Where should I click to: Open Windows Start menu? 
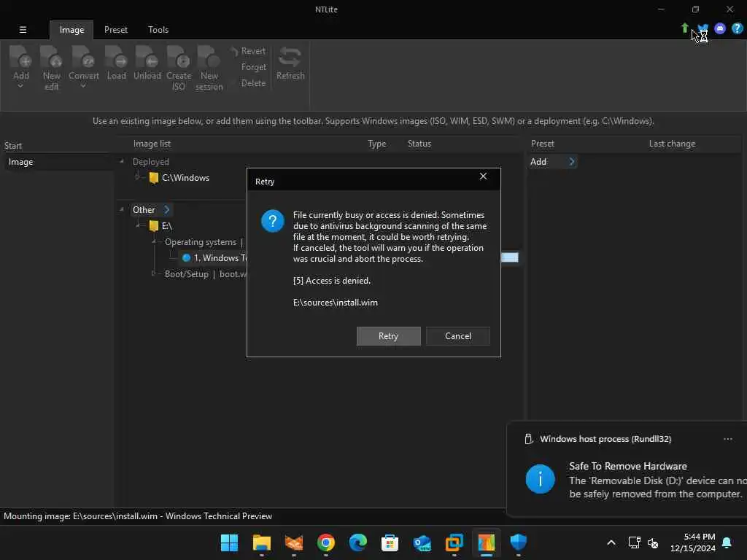(229, 542)
